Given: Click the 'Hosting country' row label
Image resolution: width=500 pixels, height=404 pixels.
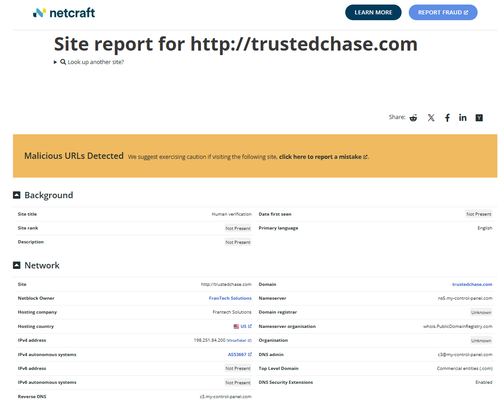Looking at the screenshot, I should 36,326.
